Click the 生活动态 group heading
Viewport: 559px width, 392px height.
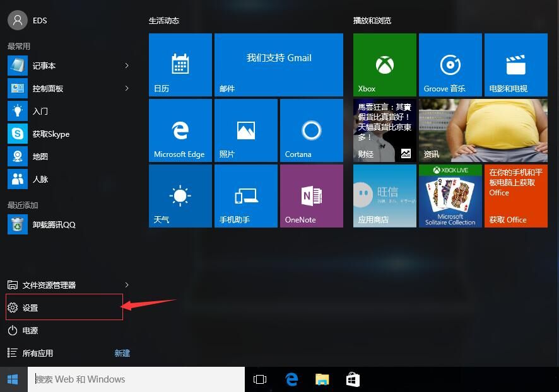pos(164,21)
